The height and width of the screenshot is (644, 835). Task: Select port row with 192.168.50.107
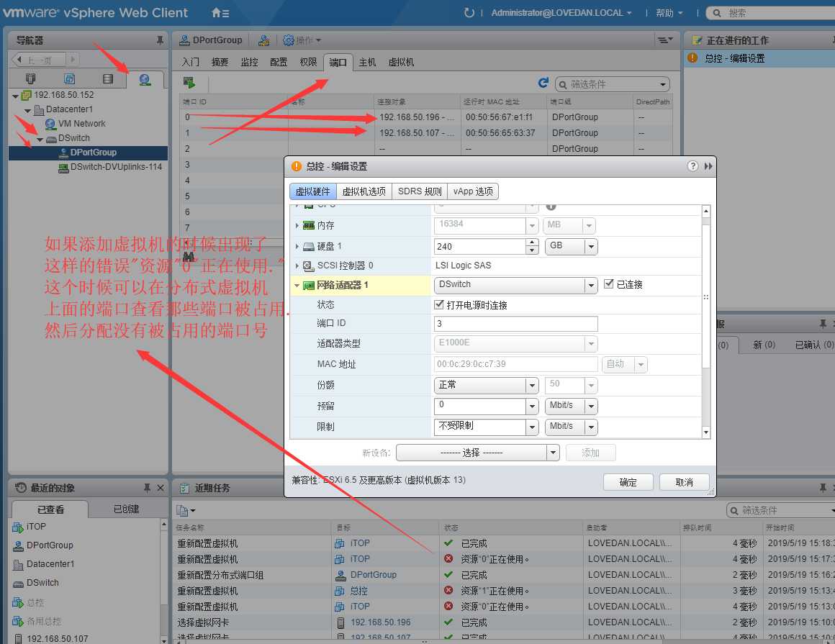426,132
